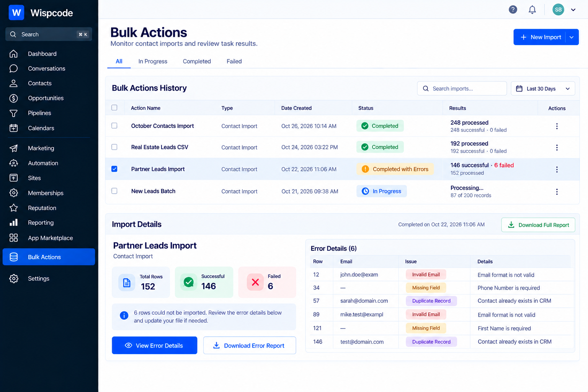
Task: Click the Date Created column header
Action: [x=296, y=108]
